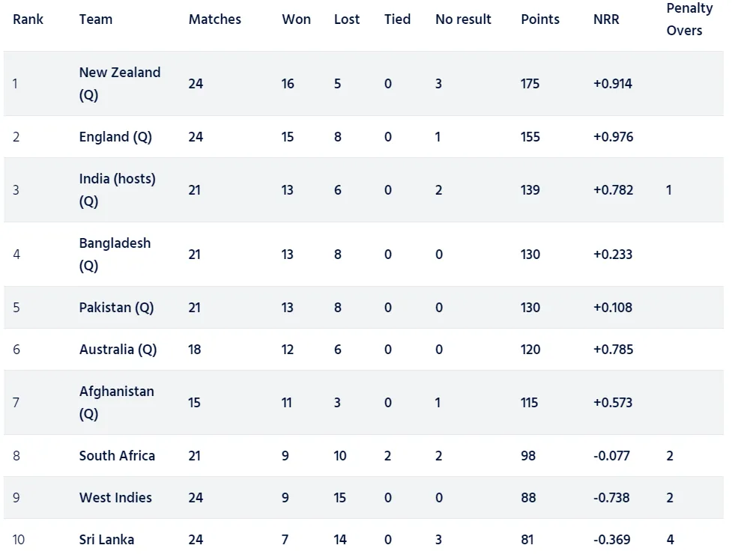Click the Afghanistan (Q) team name
747x560 pixels.
coord(117,402)
